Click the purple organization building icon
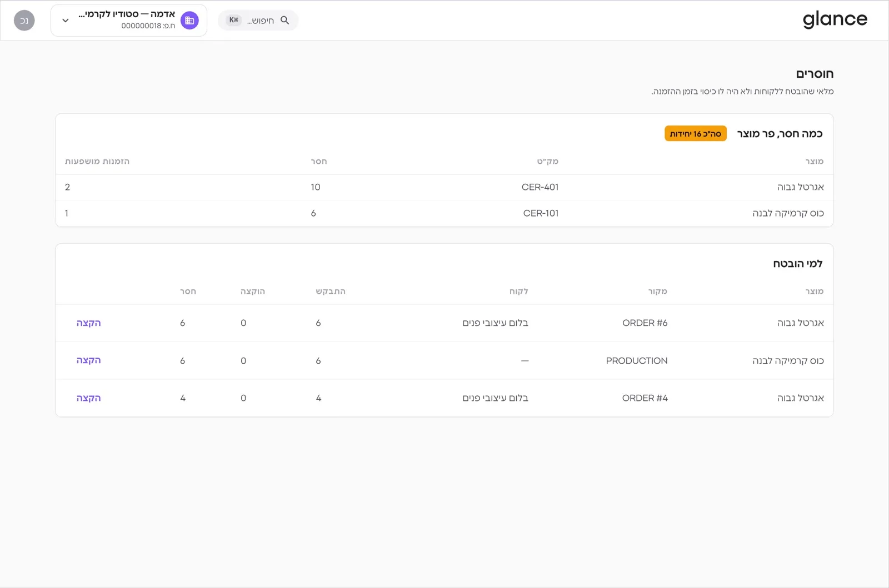Viewport: 889px width, 588px height. point(189,21)
